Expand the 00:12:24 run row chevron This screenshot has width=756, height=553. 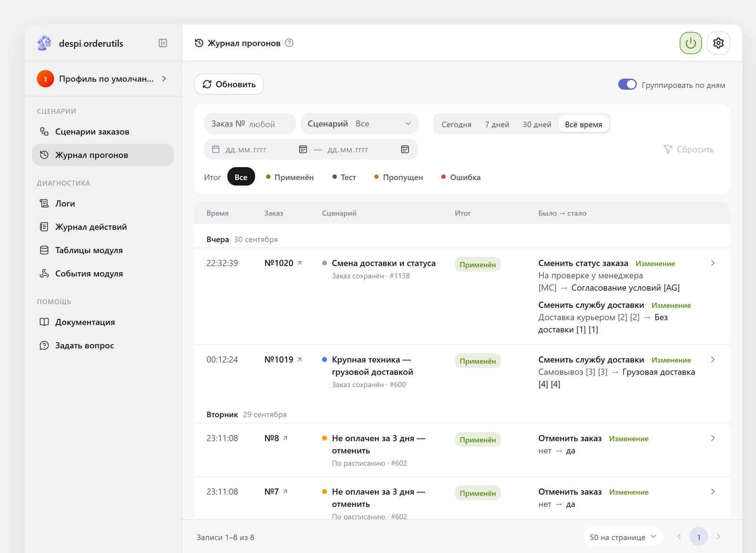pyautogui.click(x=713, y=359)
